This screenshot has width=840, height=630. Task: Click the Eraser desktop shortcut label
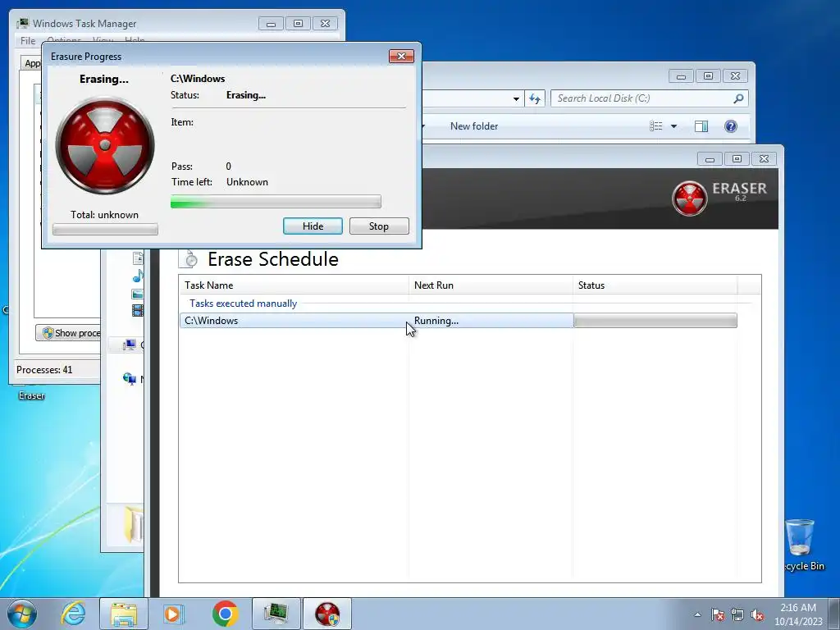[32, 396]
